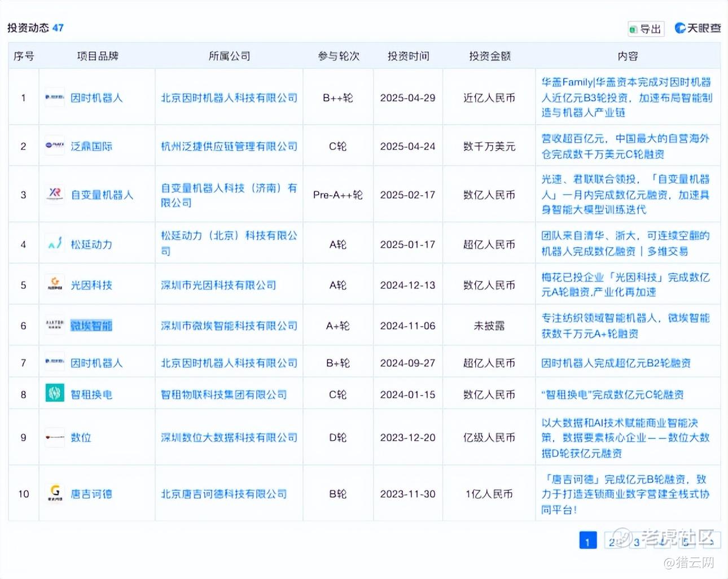Click the 项目品牌 column header
This screenshot has height=579, width=728.
click(x=98, y=56)
